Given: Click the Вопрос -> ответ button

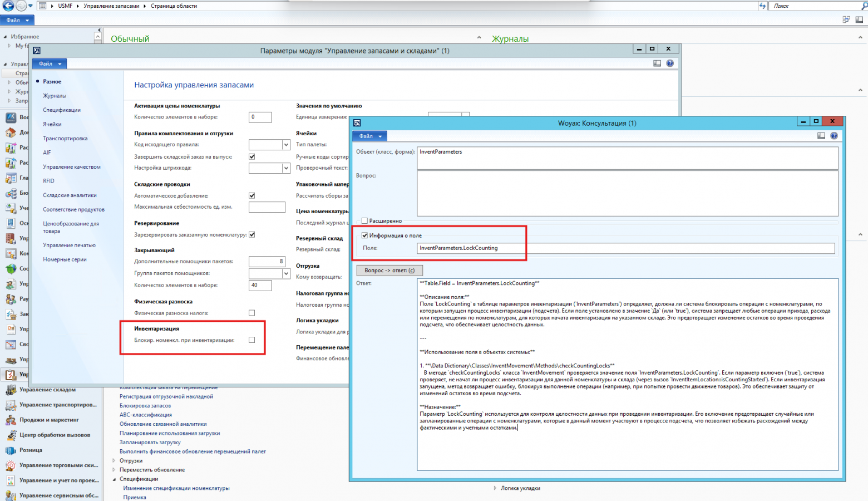Looking at the screenshot, I should (x=389, y=271).
